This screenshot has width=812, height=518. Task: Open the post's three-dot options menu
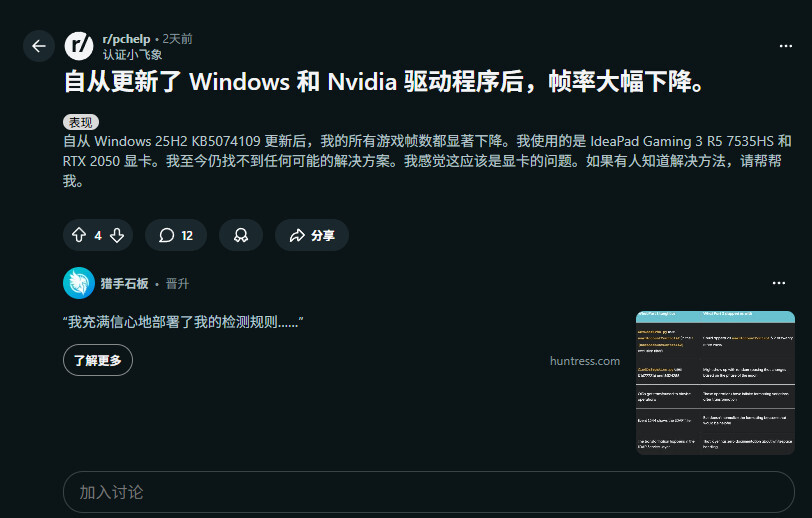tap(786, 46)
